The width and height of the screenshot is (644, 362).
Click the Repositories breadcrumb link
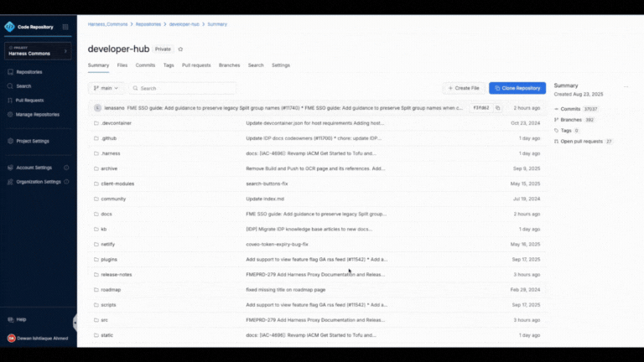click(148, 24)
